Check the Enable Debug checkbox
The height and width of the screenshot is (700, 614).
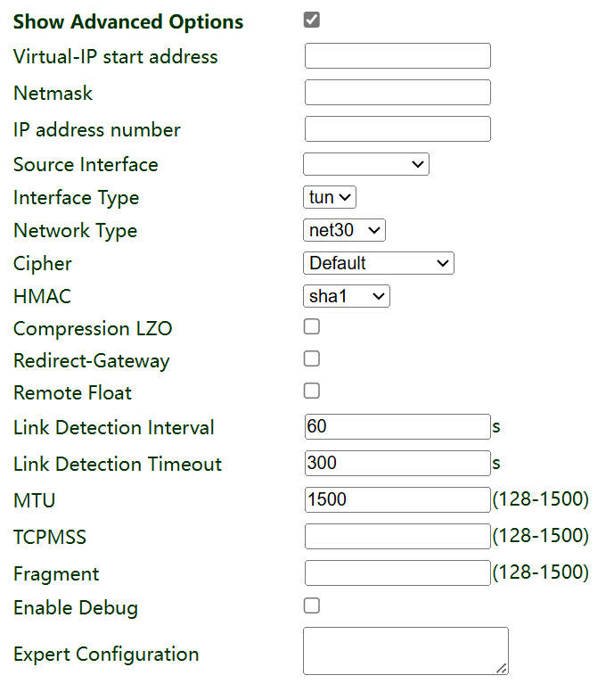[312, 606]
